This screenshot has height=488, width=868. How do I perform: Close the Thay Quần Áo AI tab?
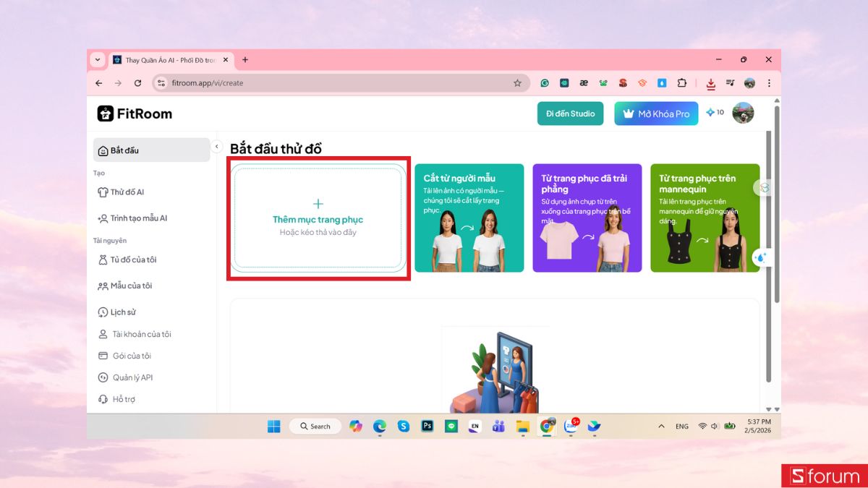pyautogui.click(x=226, y=60)
